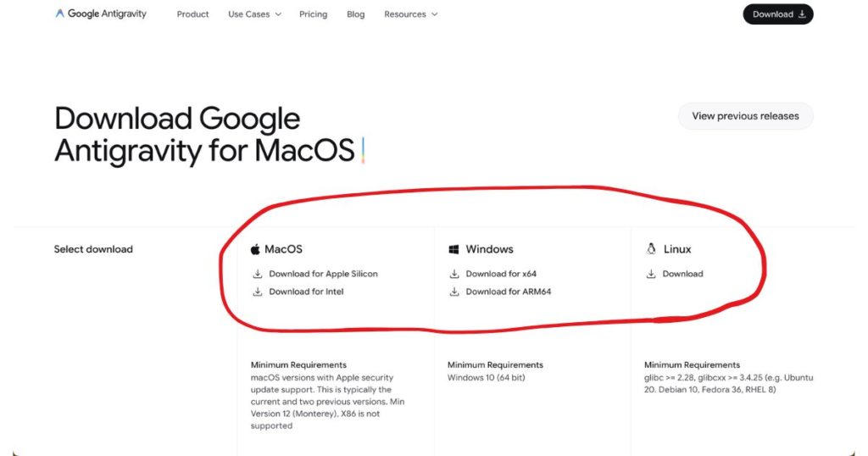Click the Windows logo icon
The height and width of the screenshot is (456, 868).
(454, 249)
